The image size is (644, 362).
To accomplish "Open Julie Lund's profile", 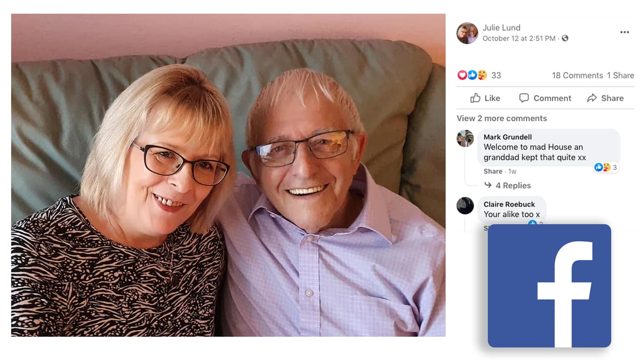I will [502, 27].
